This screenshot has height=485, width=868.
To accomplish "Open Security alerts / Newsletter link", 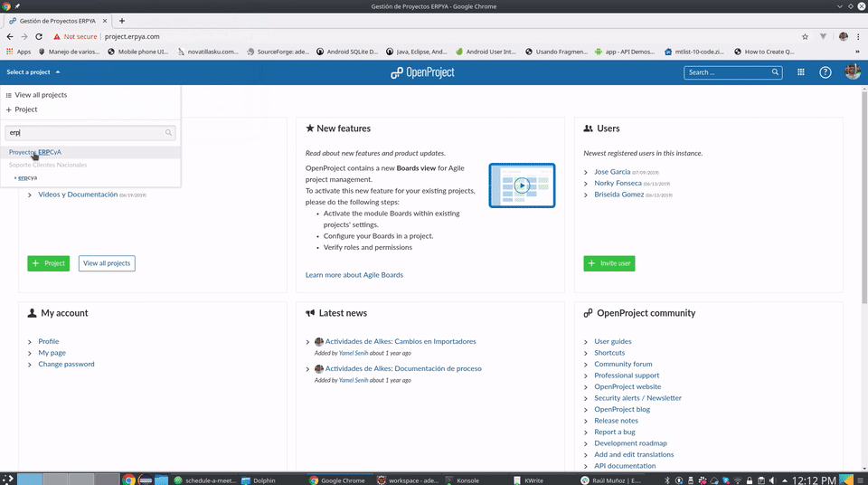I will pos(637,398).
